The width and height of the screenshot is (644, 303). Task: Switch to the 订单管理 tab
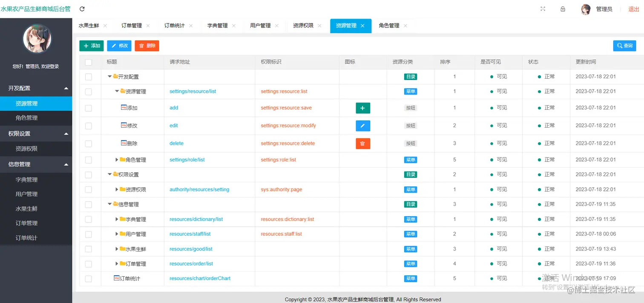(x=132, y=26)
